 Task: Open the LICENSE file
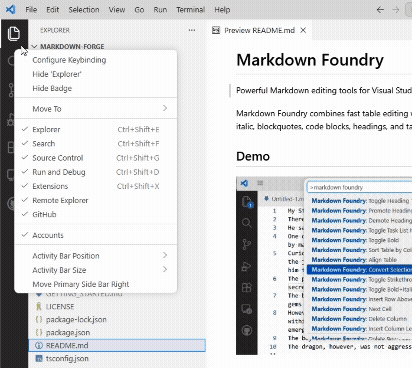click(117, 306)
